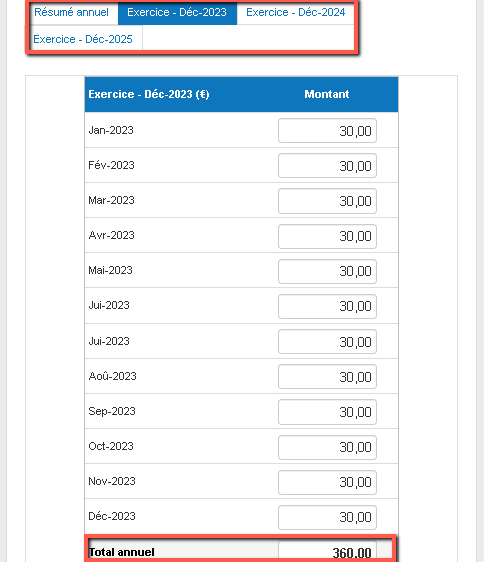Click the second Jui-2023 amount field

click(327, 342)
